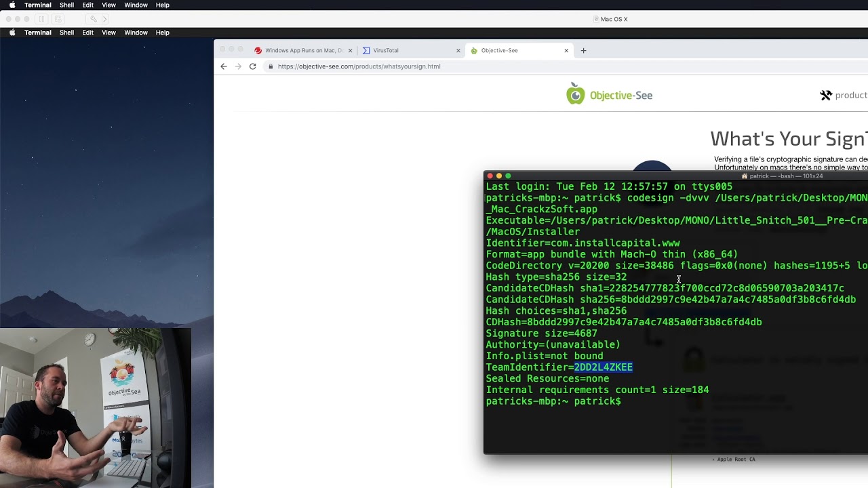Click the What's Your Sign heading
Image resolution: width=868 pixels, height=488 pixels.
click(x=789, y=139)
